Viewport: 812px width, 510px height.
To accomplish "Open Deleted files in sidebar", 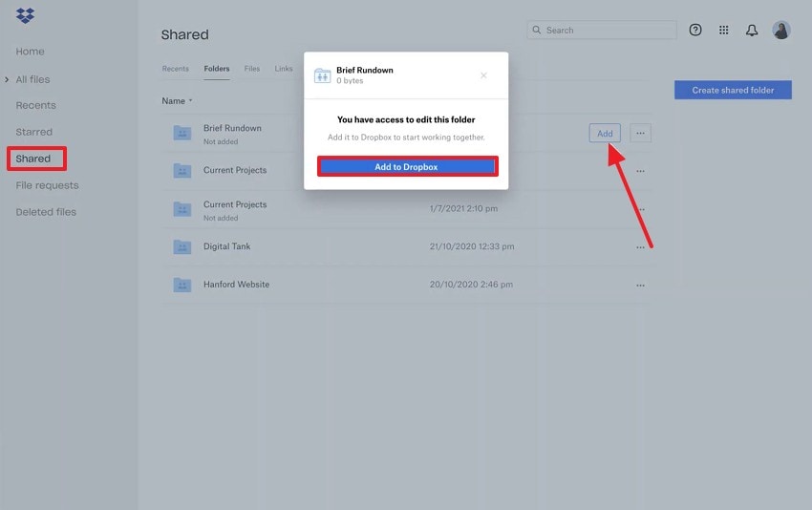I will click(46, 212).
